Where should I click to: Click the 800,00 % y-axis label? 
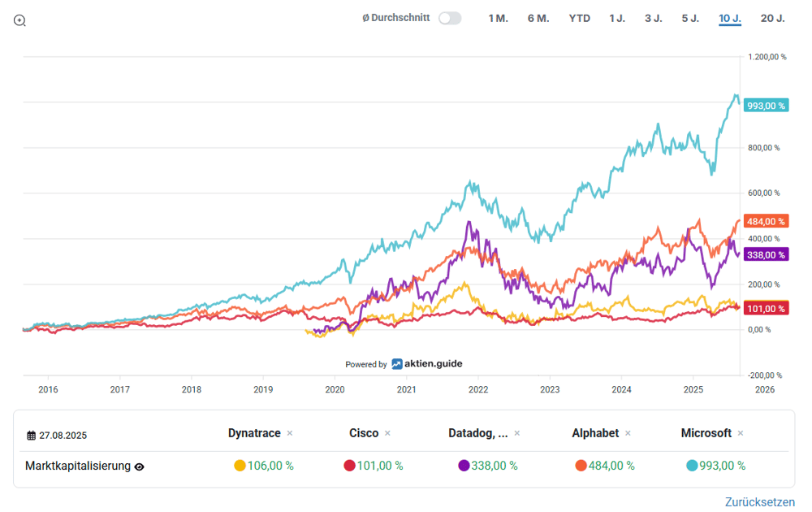(763, 148)
